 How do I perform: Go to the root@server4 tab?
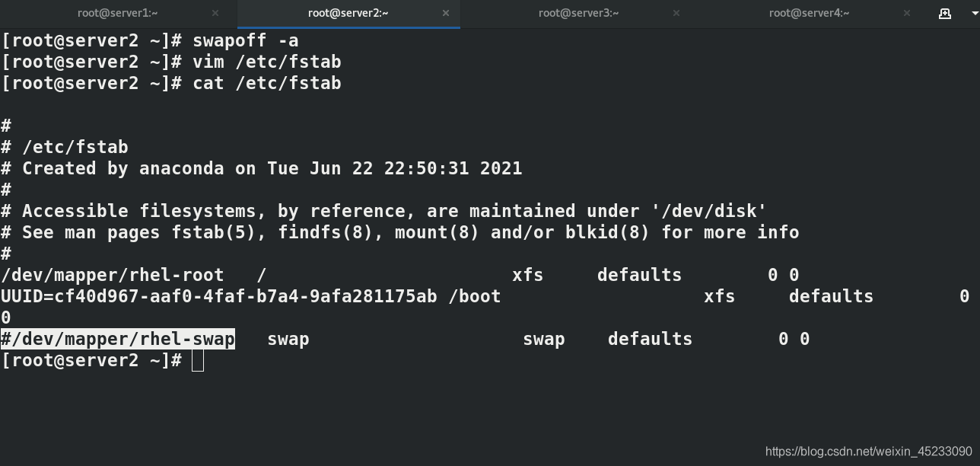[809, 13]
